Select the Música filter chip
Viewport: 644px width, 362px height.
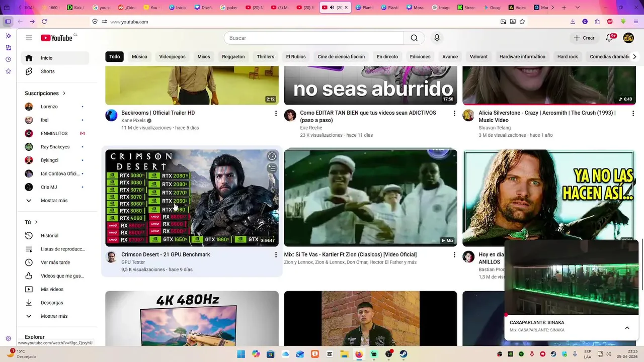[x=139, y=57]
